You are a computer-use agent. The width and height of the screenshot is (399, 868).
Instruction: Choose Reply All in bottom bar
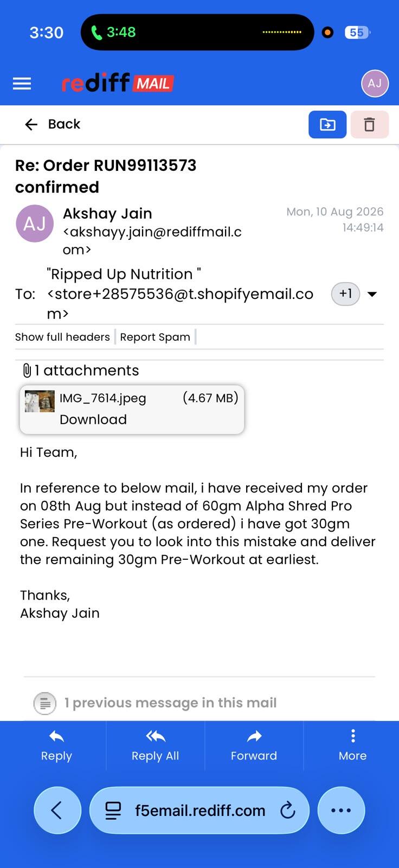click(155, 746)
